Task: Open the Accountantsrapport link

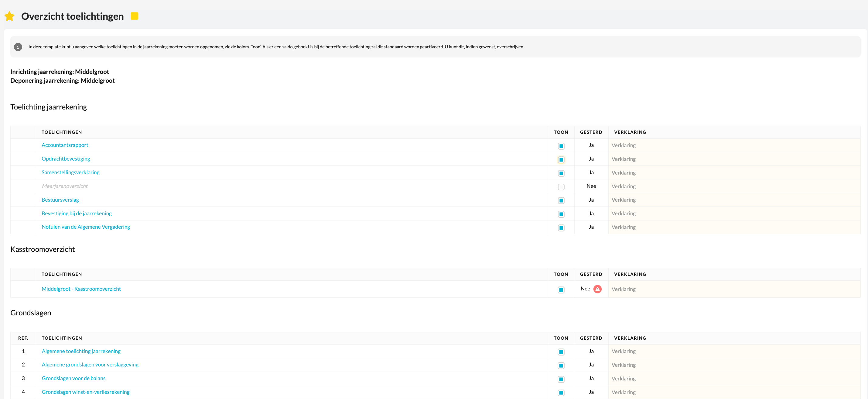Action: (x=65, y=145)
